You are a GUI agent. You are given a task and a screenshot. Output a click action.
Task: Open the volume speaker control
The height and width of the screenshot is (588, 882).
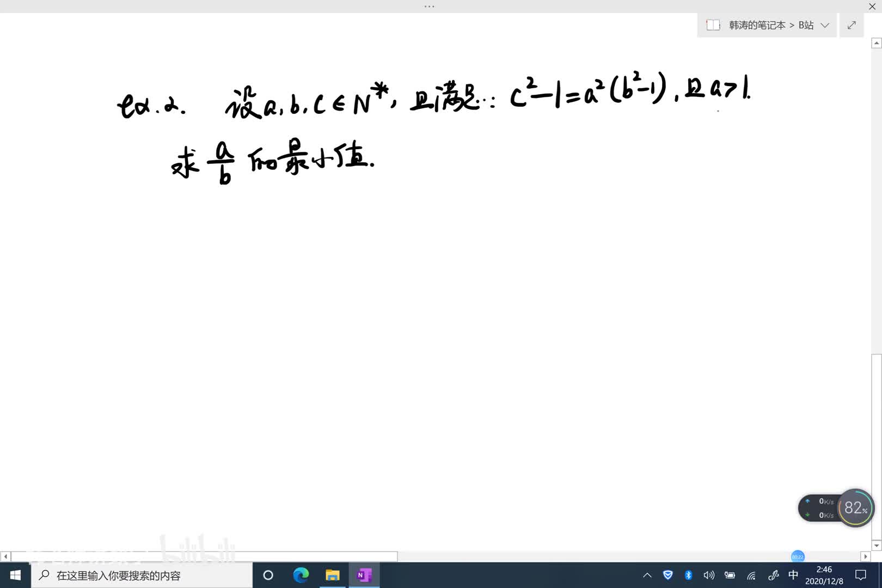click(708, 575)
